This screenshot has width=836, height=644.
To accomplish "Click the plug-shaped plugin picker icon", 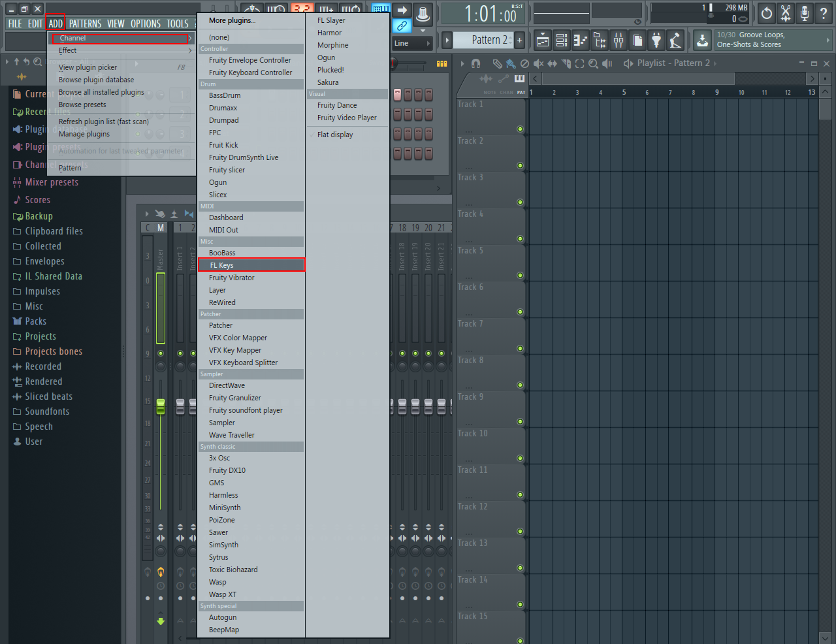I will pos(656,40).
